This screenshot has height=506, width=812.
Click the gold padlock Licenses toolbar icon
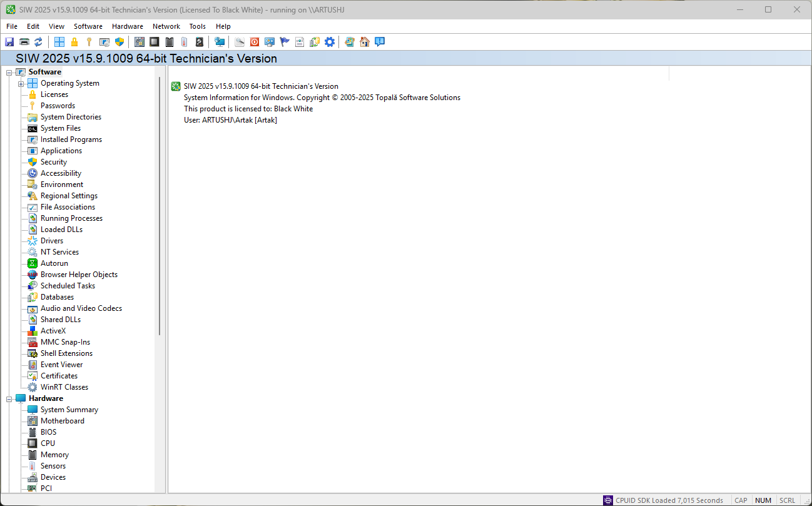pyautogui.click(x=74, y=42)
